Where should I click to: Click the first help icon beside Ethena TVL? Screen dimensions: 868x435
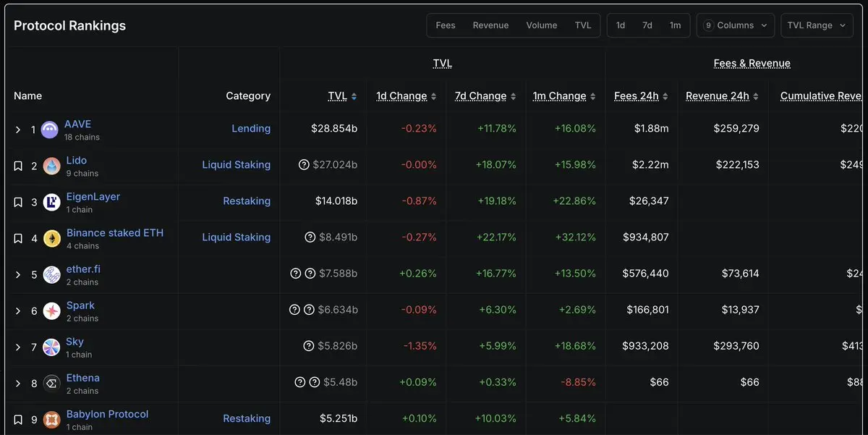point(300,382)
